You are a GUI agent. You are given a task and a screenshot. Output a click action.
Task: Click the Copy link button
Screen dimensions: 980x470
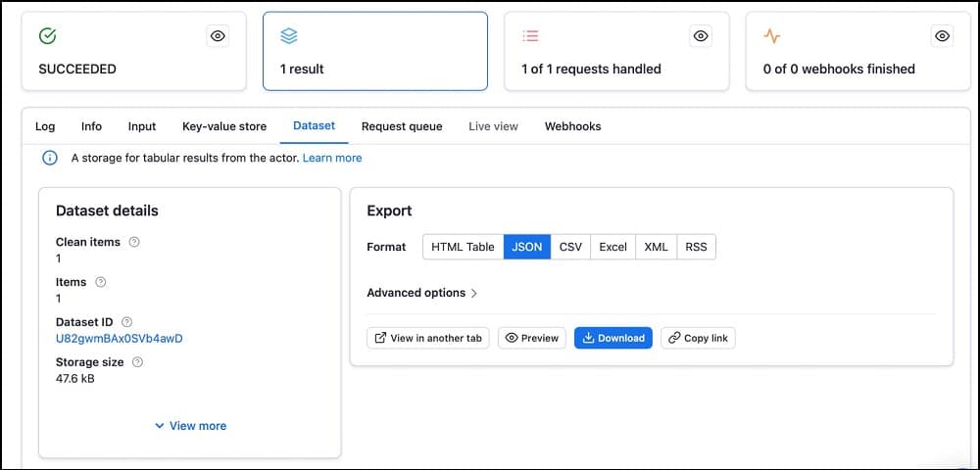click(698, 338)
